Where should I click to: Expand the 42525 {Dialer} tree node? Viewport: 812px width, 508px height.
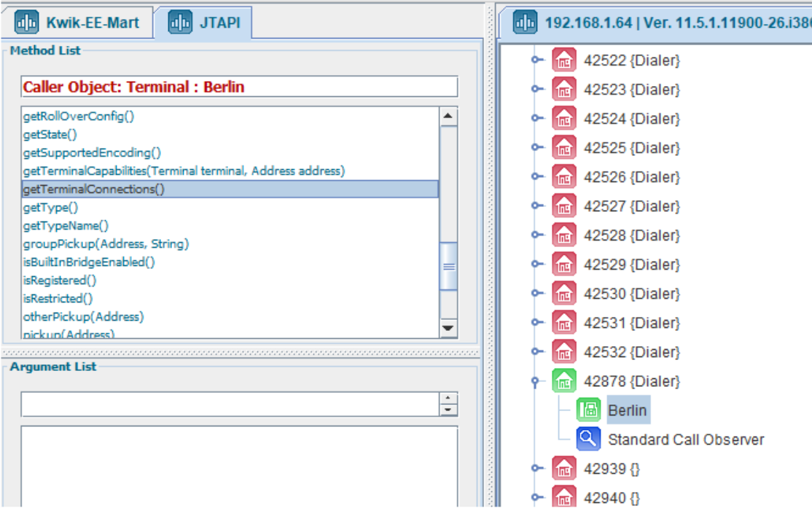(x=537, y=148)
